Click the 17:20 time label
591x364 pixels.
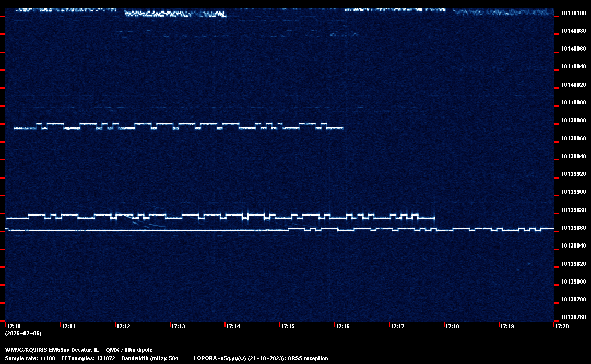562,326
